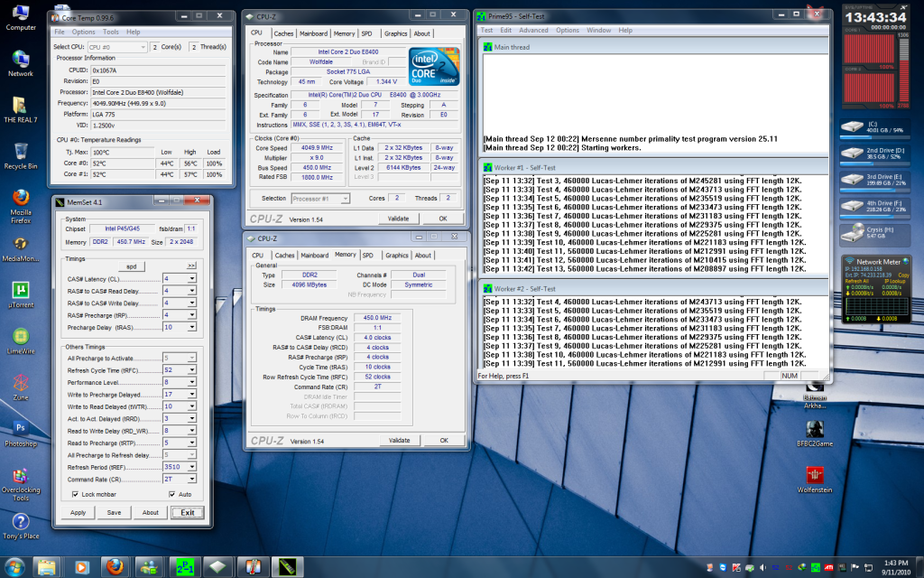Switch to Caches tab in top CPU-Z
The height and width of the screenshot is (578, 924).
coord(283,33)
